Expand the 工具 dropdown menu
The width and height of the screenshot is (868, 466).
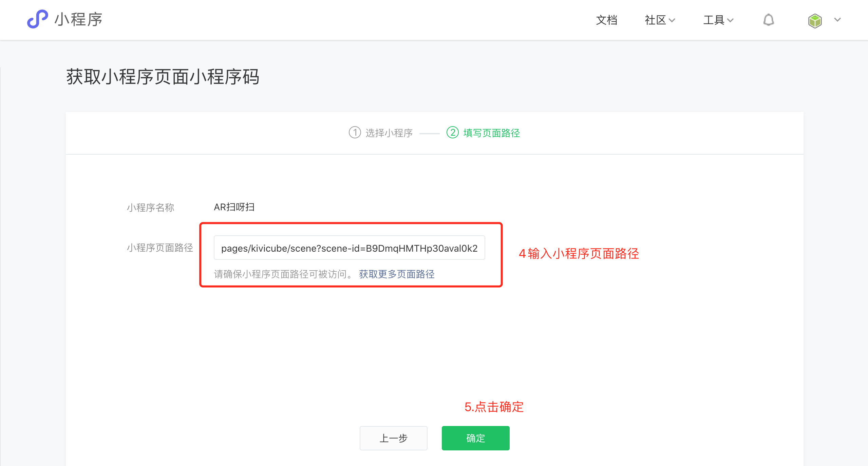(718, 20)
